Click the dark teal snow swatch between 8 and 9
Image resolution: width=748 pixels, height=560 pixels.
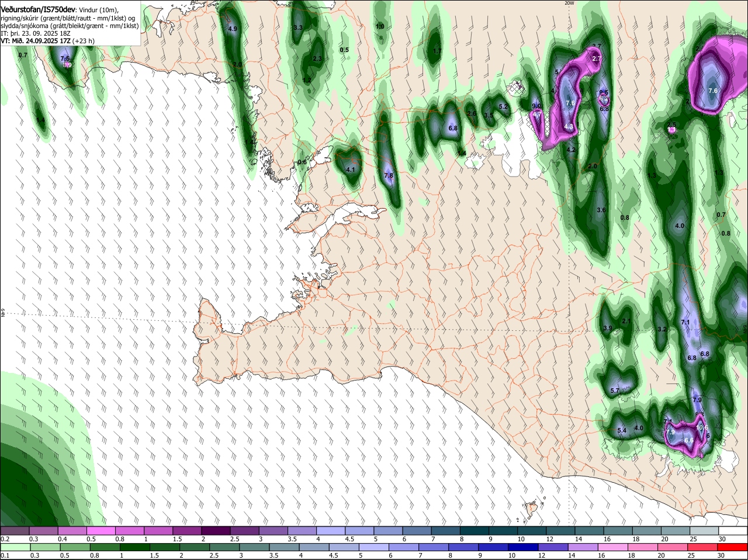coord(476,531)
